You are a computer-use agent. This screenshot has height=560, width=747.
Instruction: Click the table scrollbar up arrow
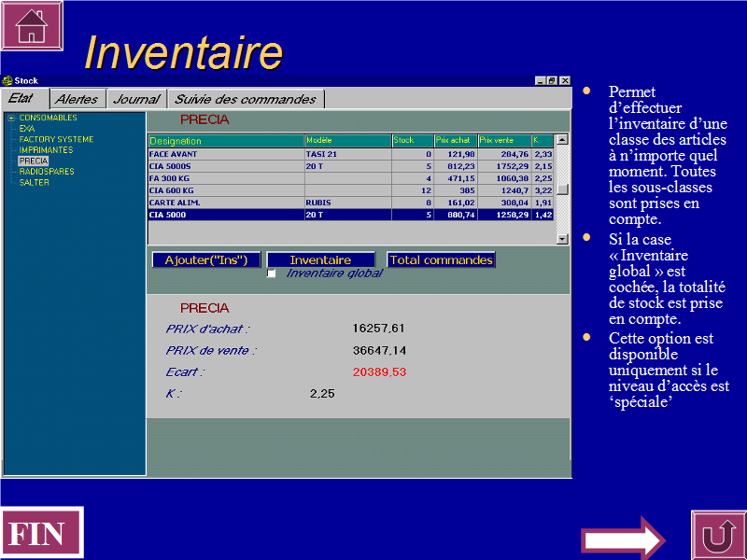click(x=562, y=139)
